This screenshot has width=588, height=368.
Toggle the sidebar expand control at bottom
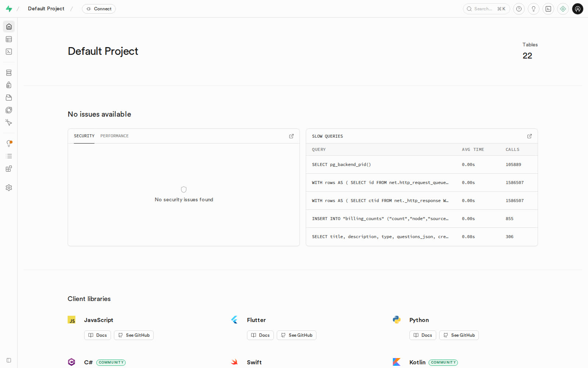(9, 360)
